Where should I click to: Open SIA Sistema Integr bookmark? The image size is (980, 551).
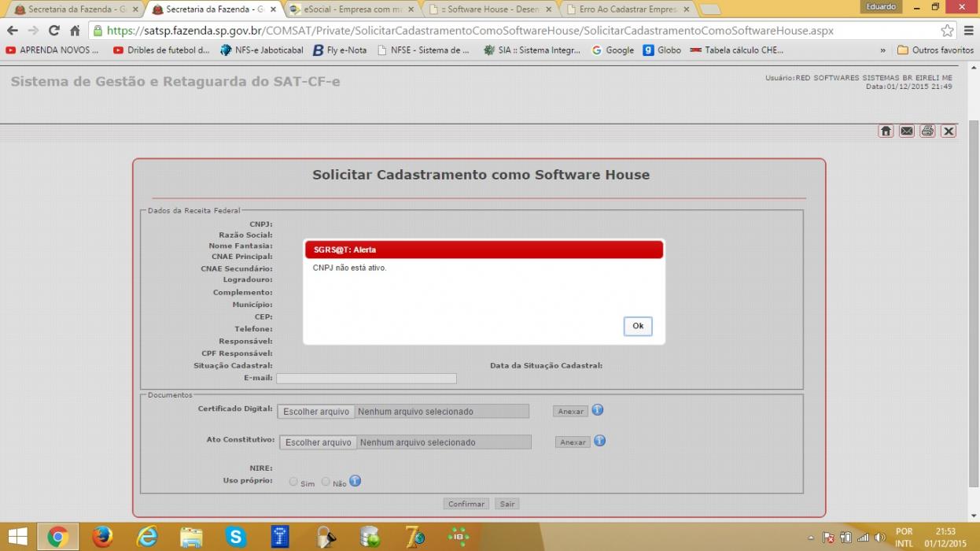[532, 50]
